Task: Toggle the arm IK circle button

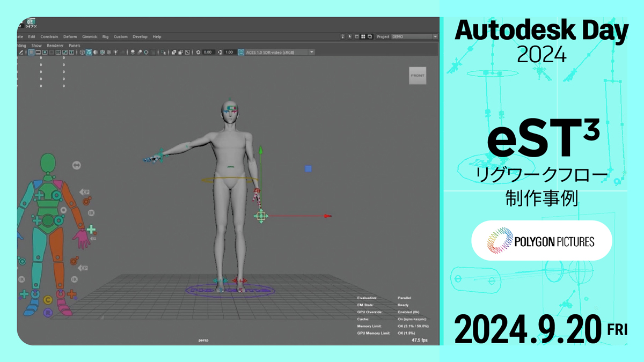Action: coord(91,212)
